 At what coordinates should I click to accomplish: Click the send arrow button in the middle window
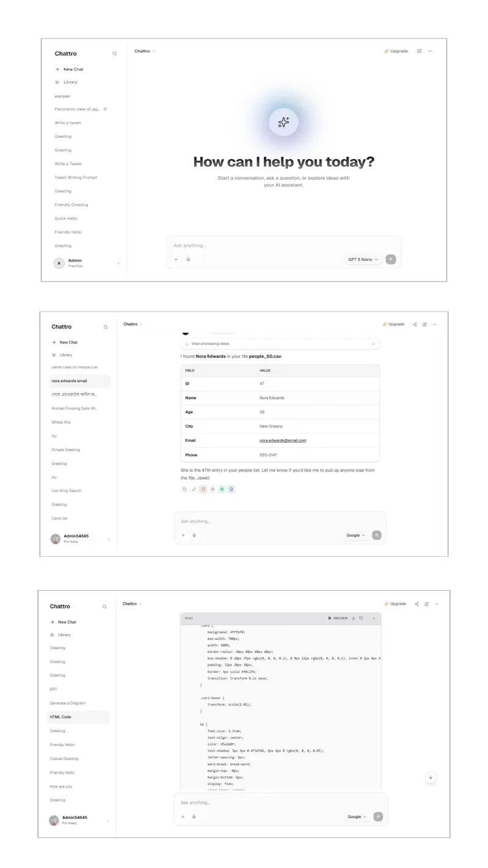coord(377,535)
